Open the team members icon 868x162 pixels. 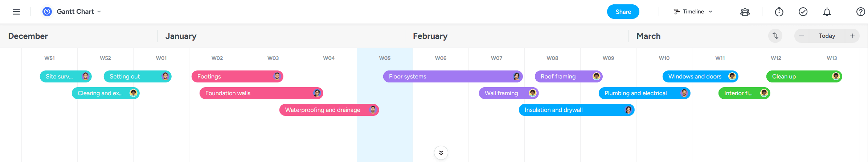click(x=745, y=12)
